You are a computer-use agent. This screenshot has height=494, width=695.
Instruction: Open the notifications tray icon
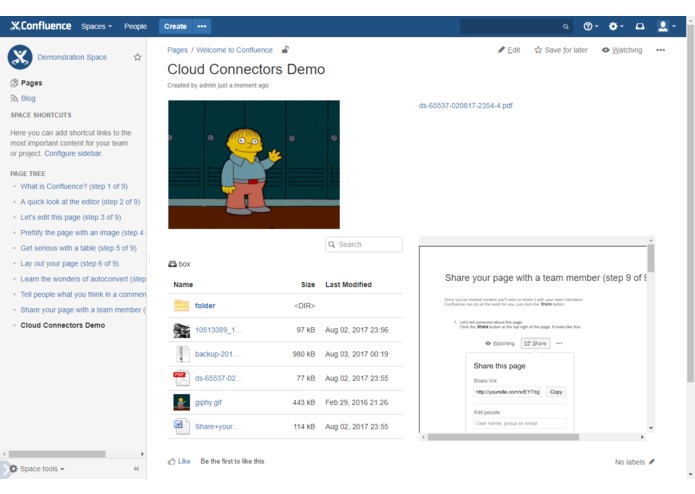coord(640,27)
